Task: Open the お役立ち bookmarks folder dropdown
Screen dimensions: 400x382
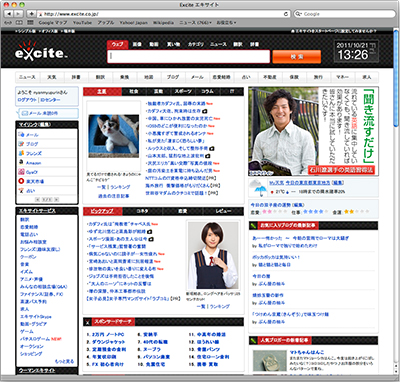Action: 226,23
